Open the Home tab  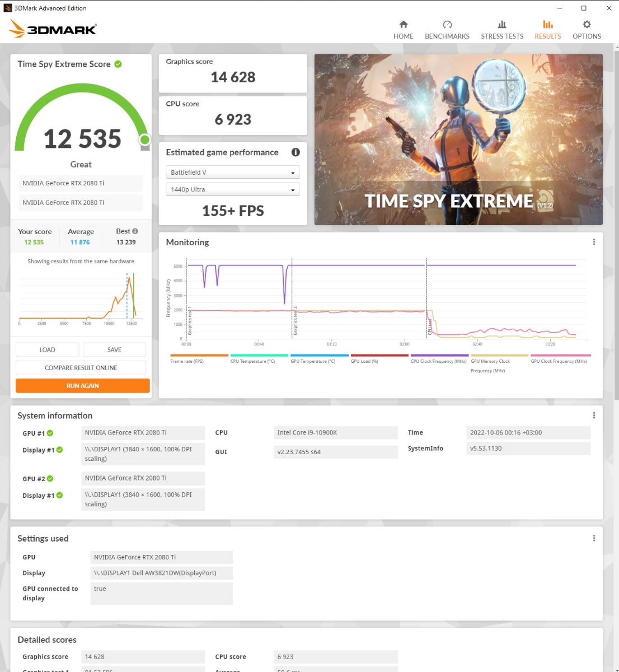(403, 30)
